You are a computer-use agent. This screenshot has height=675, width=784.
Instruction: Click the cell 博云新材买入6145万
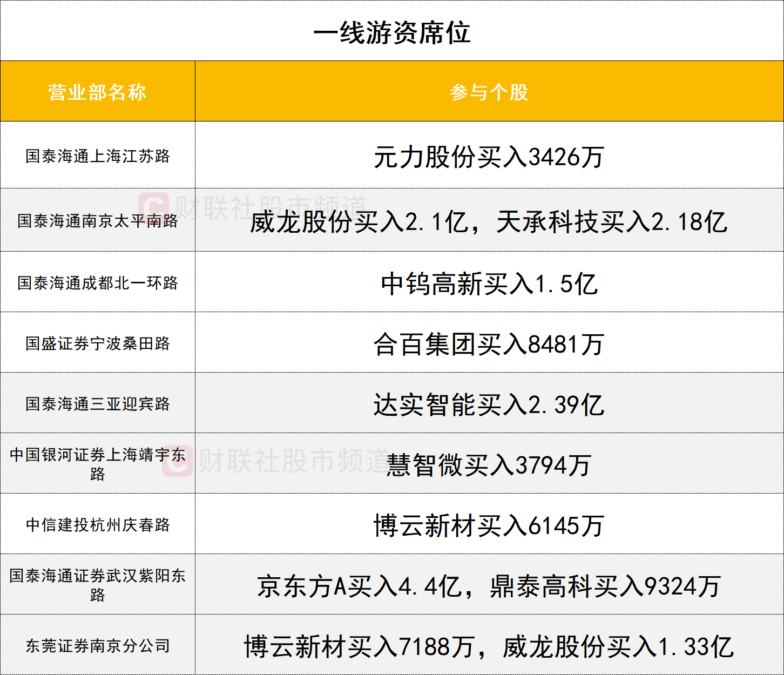tap(489, 524)
